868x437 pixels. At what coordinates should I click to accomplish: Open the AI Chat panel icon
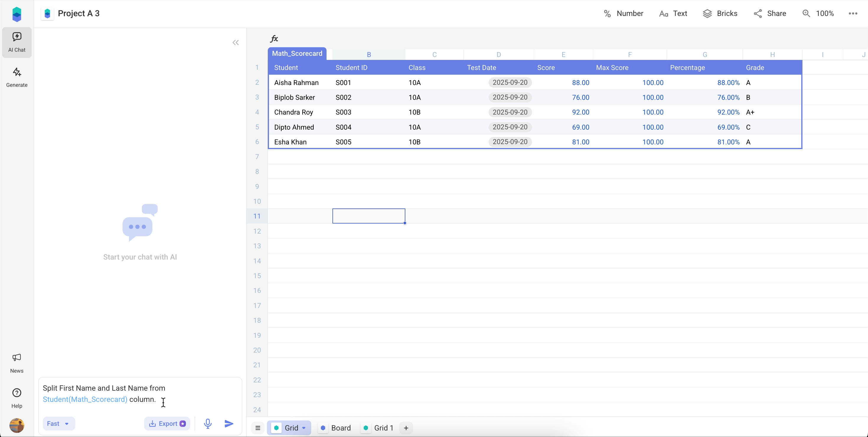point(17,42)
